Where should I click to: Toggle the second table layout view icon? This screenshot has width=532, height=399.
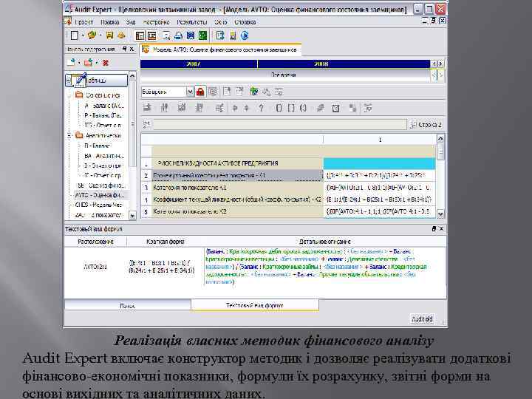point(151,35)
